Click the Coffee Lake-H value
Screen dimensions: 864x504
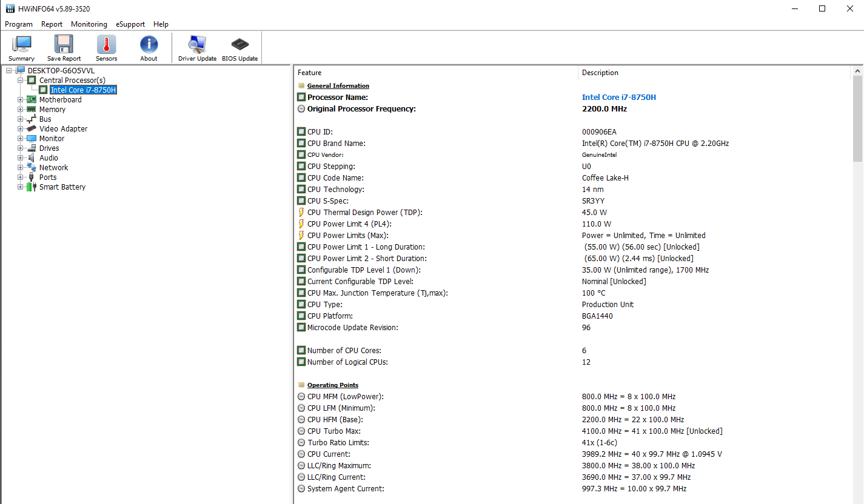(606, 178)
